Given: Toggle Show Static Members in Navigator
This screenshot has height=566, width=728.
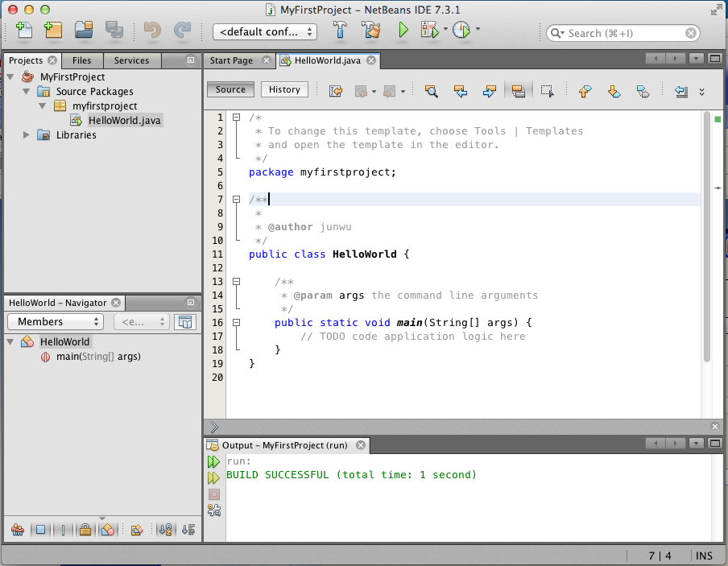Looking at the screenshot, I should coord(63,529).
